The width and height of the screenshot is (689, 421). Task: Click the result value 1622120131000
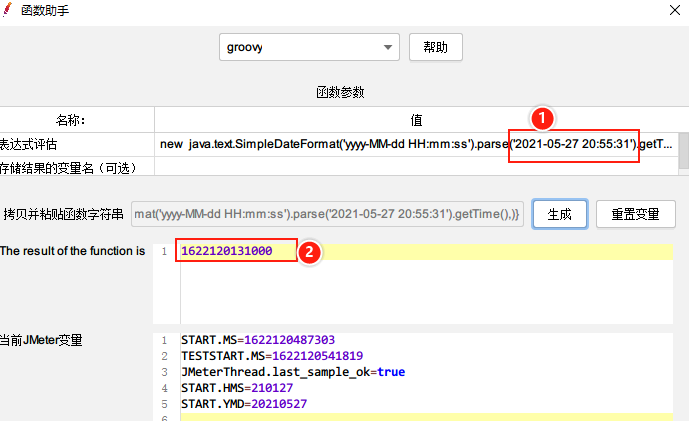(x=227, y=251)
